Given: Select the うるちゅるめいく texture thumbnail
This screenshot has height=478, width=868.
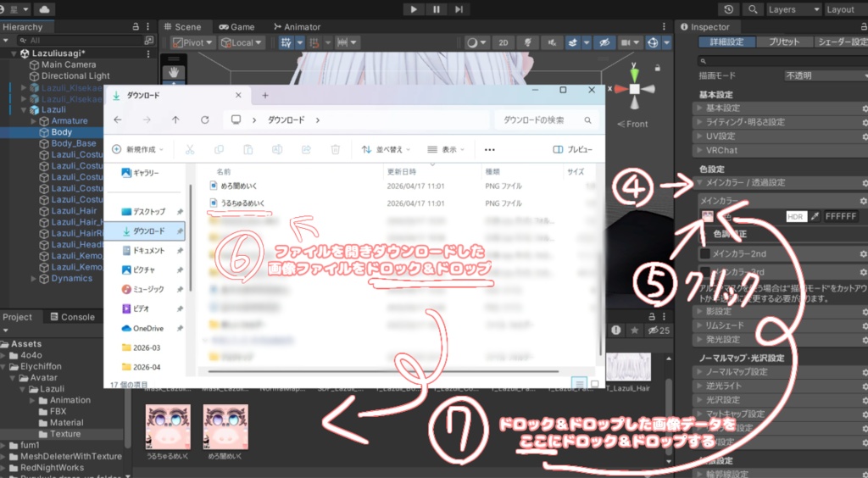Looking at the screenshot, I should point(168,427).
